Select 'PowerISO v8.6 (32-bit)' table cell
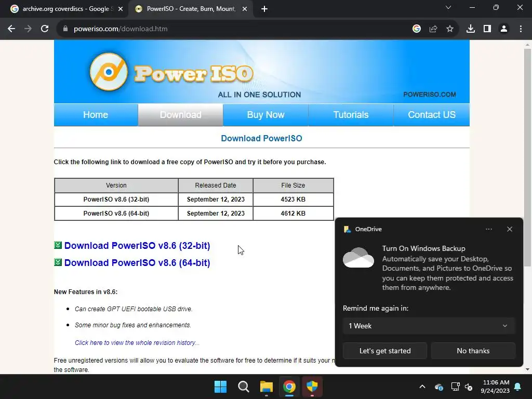 116,199
